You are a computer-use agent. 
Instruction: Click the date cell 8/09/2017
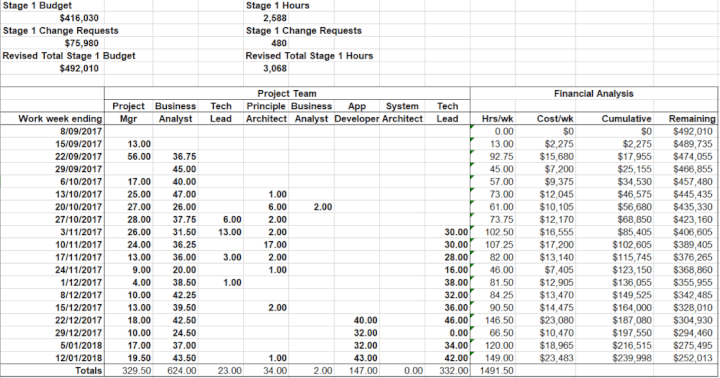81,131
